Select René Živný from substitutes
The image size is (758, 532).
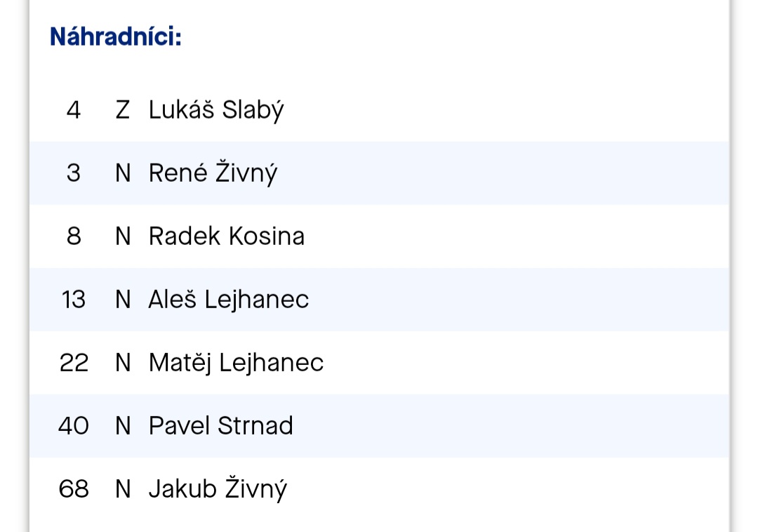tap(213, 173)
